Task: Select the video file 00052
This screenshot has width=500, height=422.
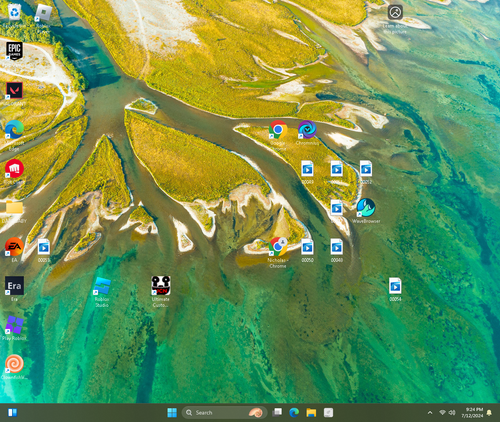Action: pyautogui.click(x=366, y=169)
